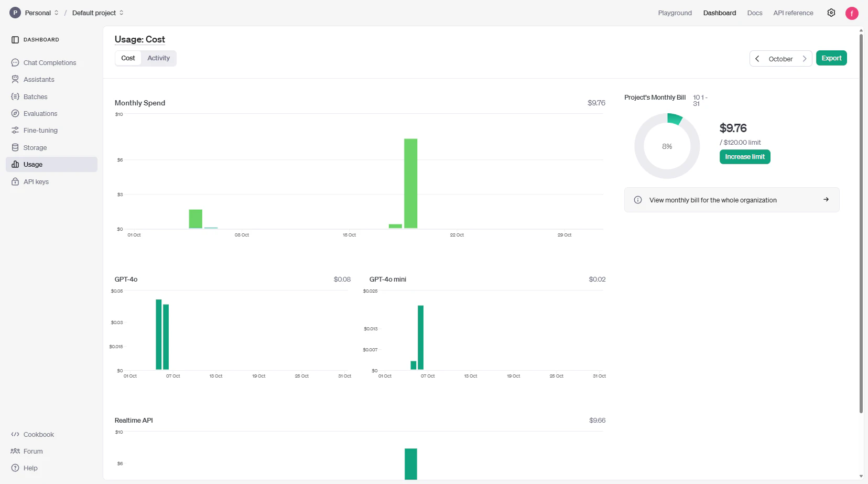Open the user profile avatar
The height and width of the screenshot is (484, 868).
(852, 13)
